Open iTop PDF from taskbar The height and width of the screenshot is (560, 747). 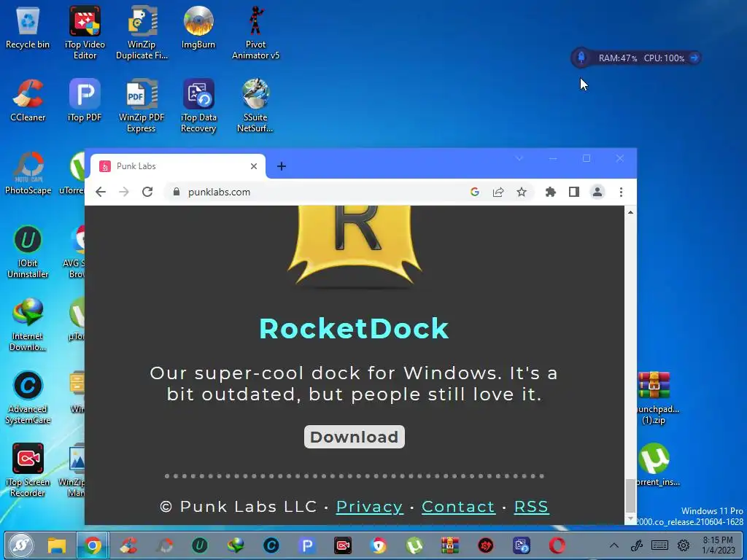point(307,545)
